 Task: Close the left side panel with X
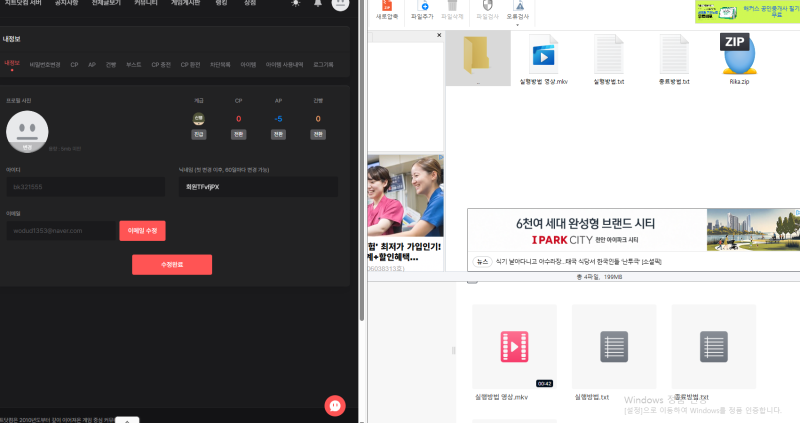438,35
